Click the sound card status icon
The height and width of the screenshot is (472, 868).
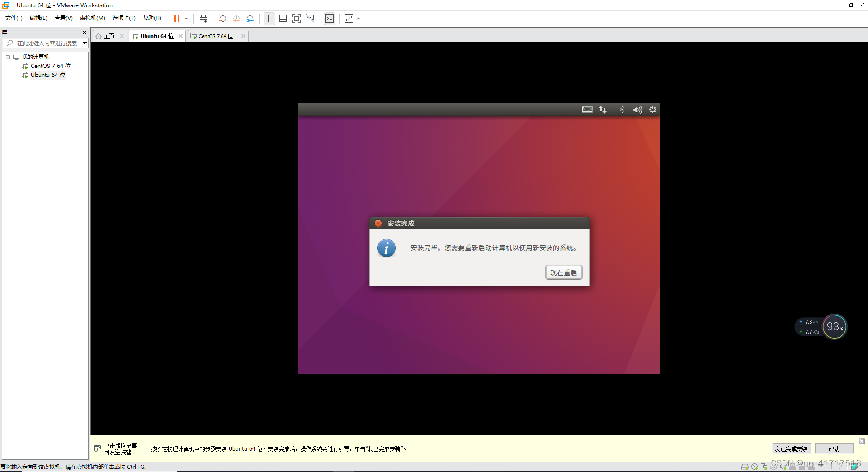(783, 467)
